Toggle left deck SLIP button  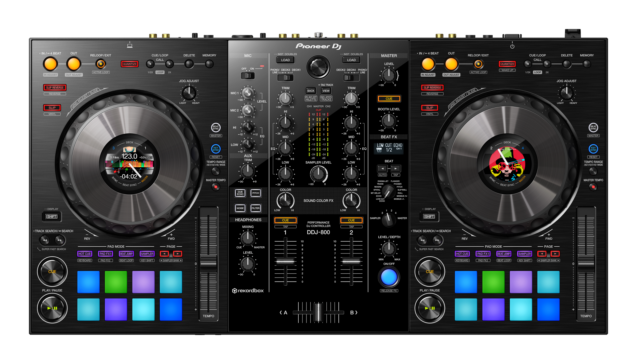coord(52,108)
